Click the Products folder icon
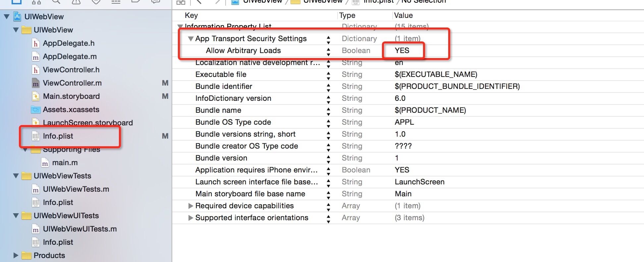Screen dimensions: 644x262 [x=26, y=255]
